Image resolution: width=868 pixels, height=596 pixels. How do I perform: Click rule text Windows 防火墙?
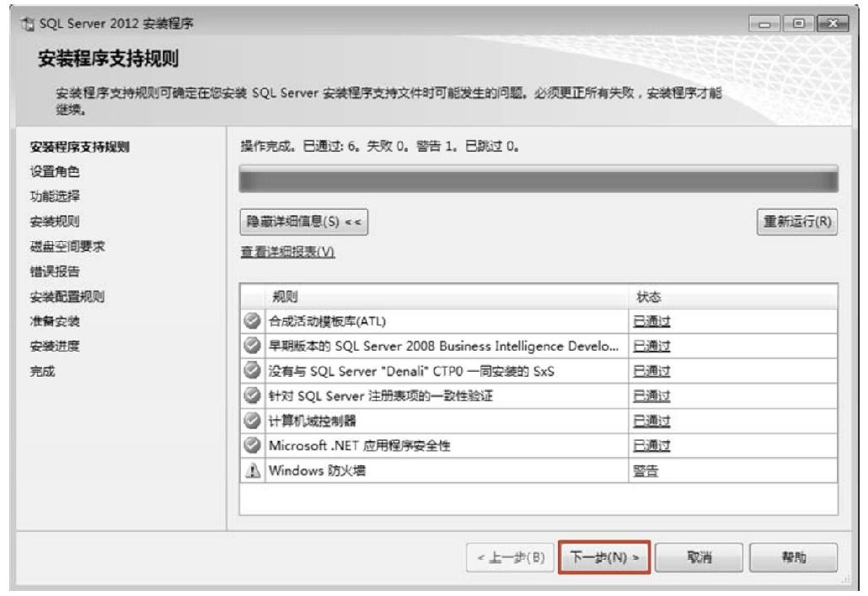(x=317, y=471)
